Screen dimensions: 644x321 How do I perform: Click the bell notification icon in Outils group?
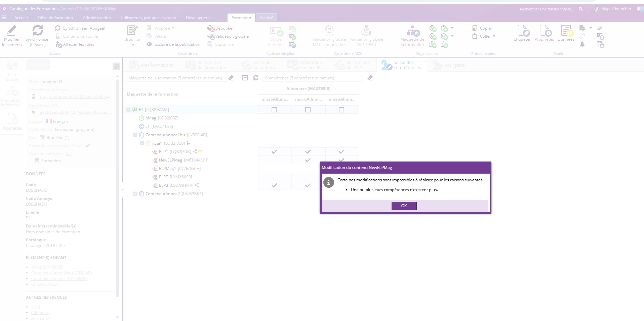click(x=582, y=44)
